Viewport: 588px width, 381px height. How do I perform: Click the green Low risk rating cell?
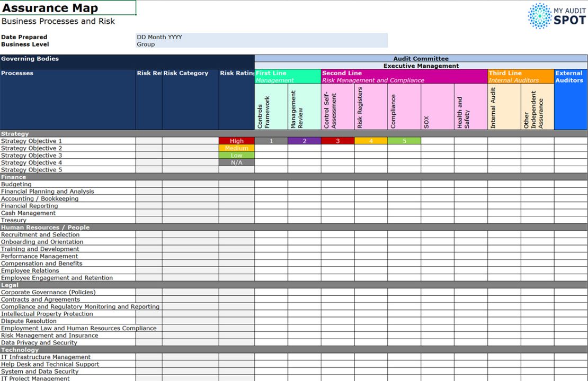pyautogui.click(x=236, y=156)
